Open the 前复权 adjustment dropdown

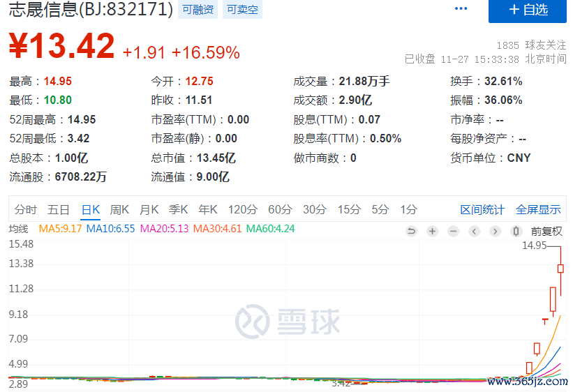point(546,232)
